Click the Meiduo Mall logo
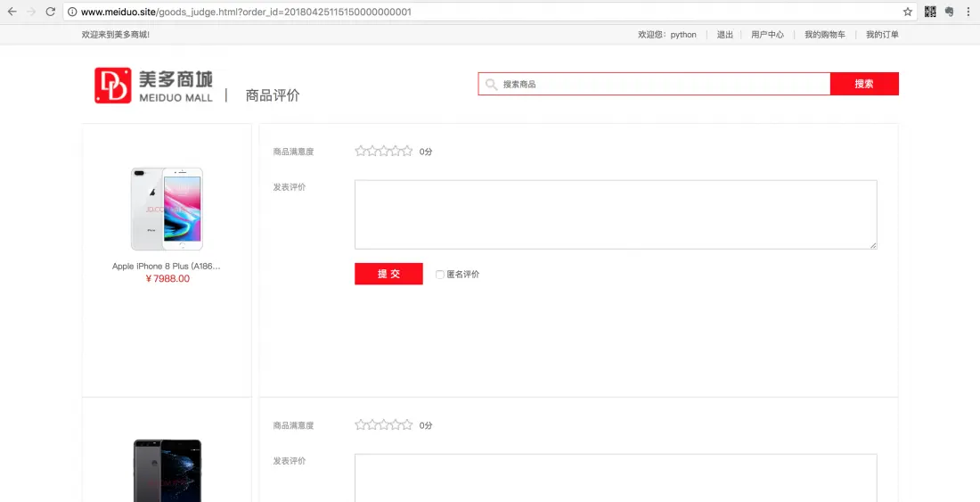 154,86
